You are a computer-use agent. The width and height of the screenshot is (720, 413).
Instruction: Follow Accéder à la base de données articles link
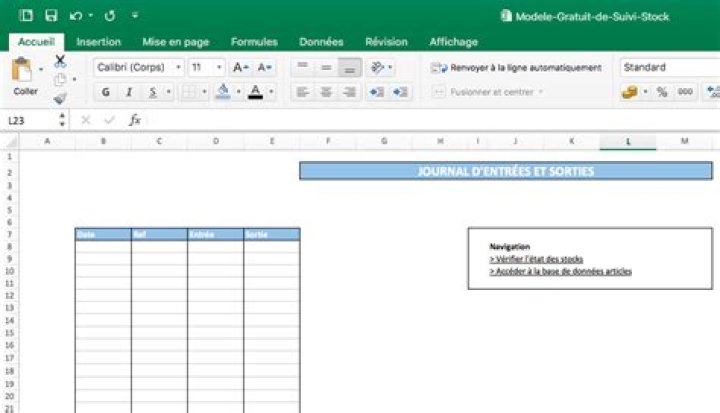coord(561,272)
